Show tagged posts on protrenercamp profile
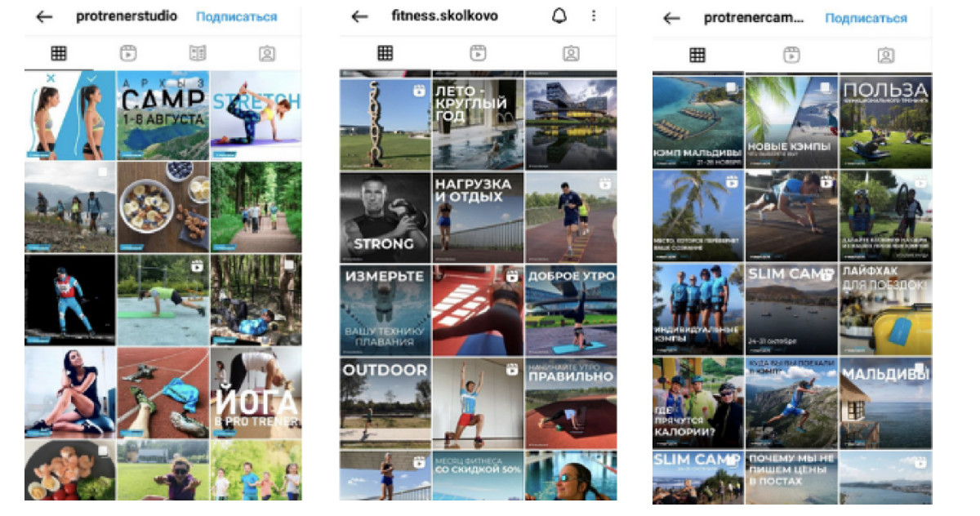The width and height of the screenshot is (980, 516). (885, 55)
